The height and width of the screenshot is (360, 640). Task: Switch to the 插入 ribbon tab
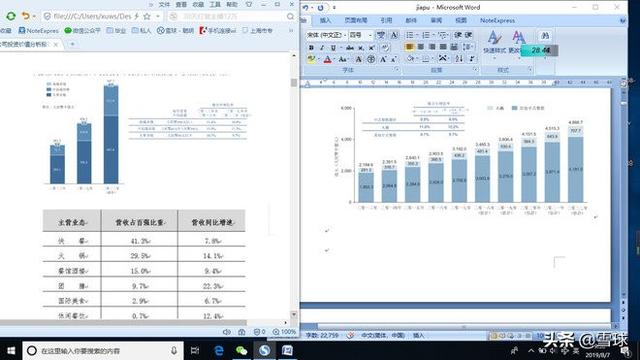coord(325,20)
